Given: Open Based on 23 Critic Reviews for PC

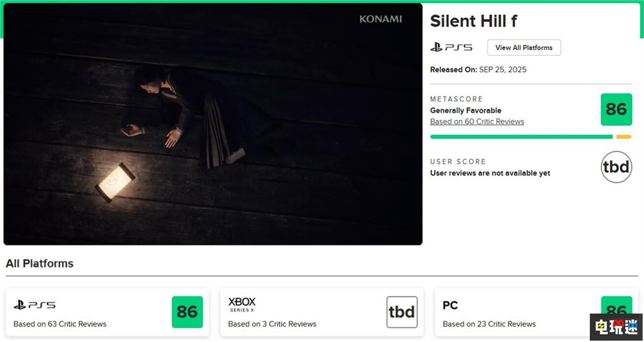Looking at the screenshot, I should [489, 324].
